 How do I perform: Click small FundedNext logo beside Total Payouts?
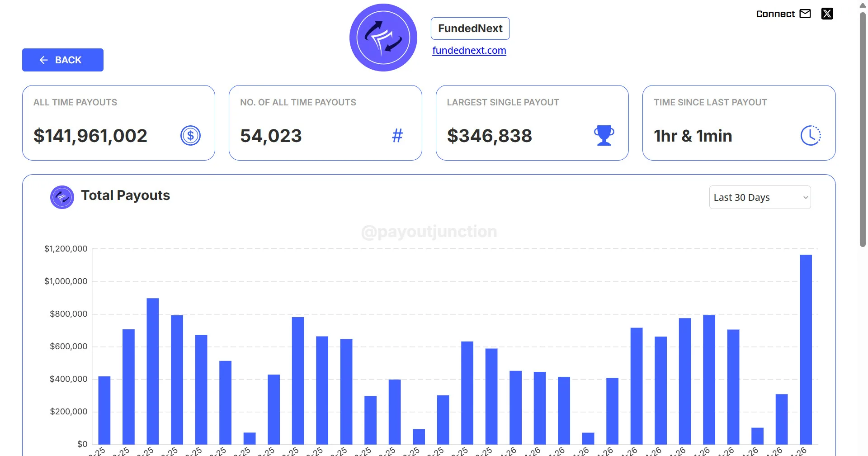point(62,197)
